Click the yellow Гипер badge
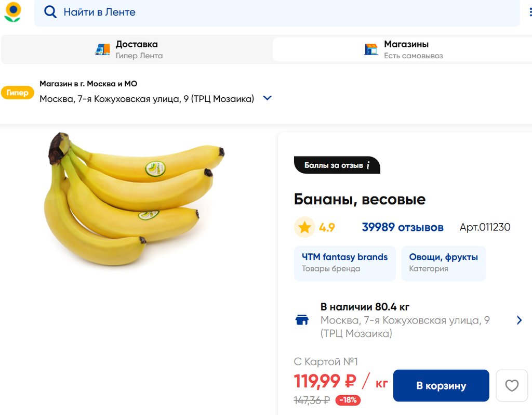The width and height of the screenshot is (532, 415). point(18,93)
